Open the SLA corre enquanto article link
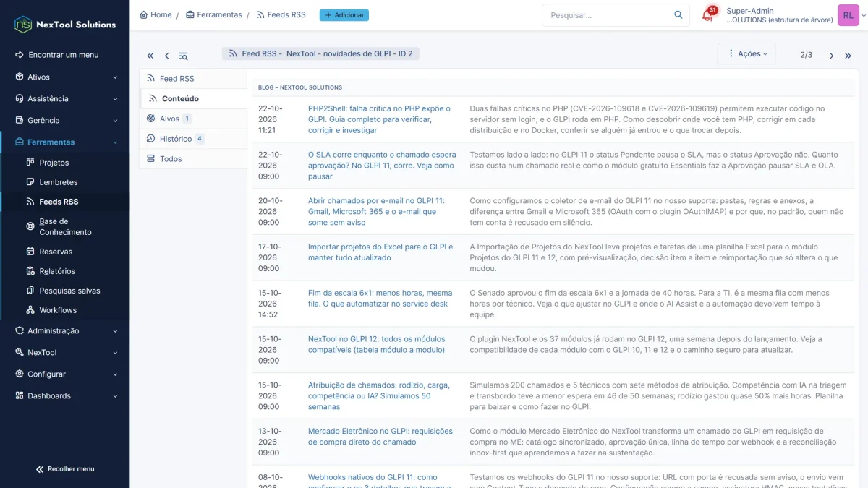This screenshot has height=488, width=868. tap(382, 166)
